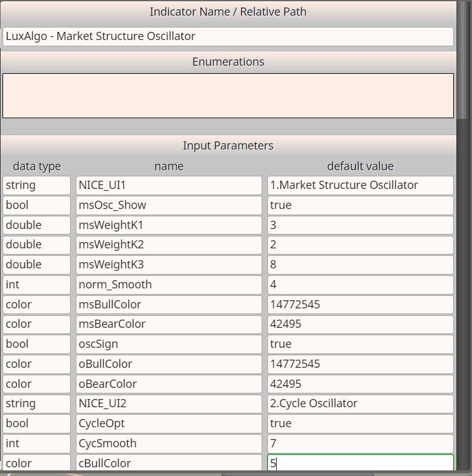This screenshot has height=476, width=472.
Task: Select the vertical scrollbar thumb on the right
Action: (x=463, y=59)
